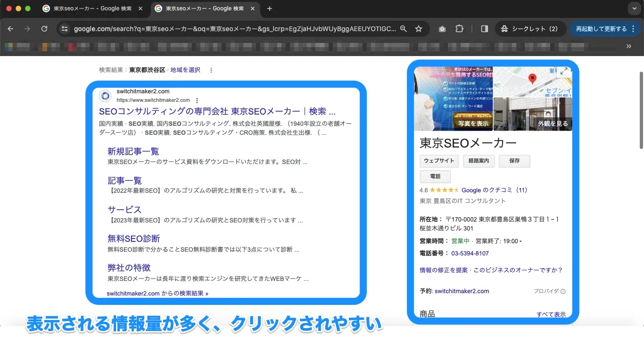Expand the tab search dropdown arrow
Screen dimensions: 644x337
(x=634, y=8)
